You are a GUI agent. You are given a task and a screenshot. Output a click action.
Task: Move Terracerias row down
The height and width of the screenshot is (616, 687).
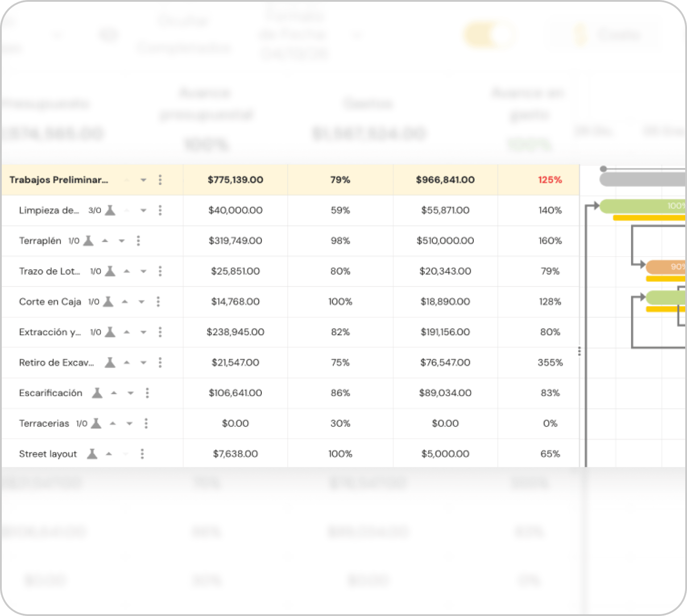pos(129,424)
